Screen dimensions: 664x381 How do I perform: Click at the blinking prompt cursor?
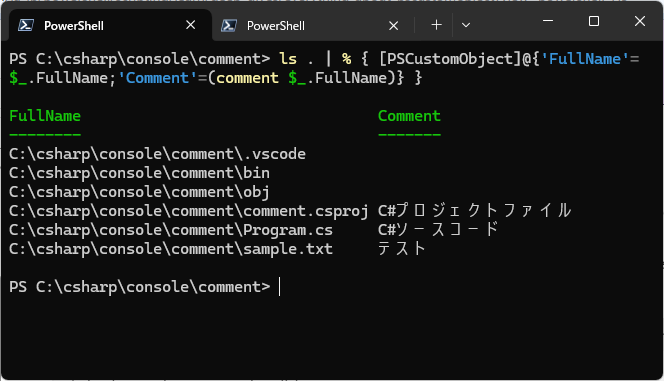pos(279,287)
